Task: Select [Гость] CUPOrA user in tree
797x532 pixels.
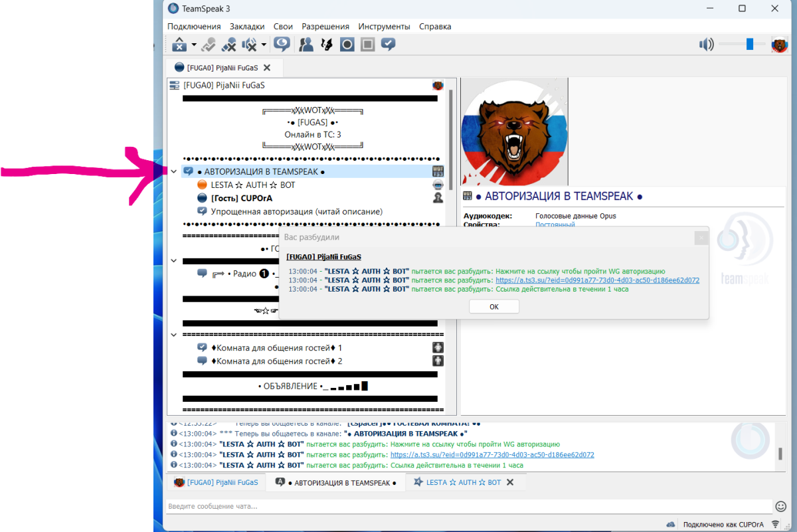Action: (x=242, y=198)
